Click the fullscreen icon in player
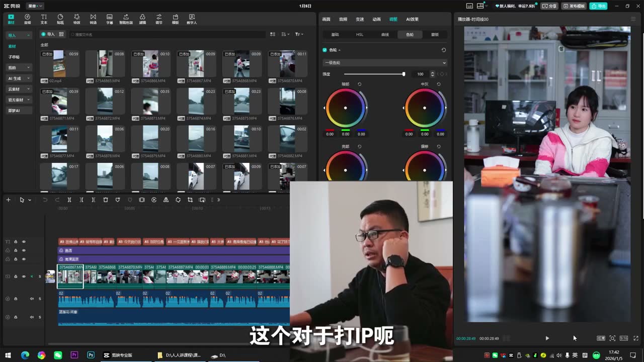The height and width of the screenshot is (362, 644). pos(636,338)
